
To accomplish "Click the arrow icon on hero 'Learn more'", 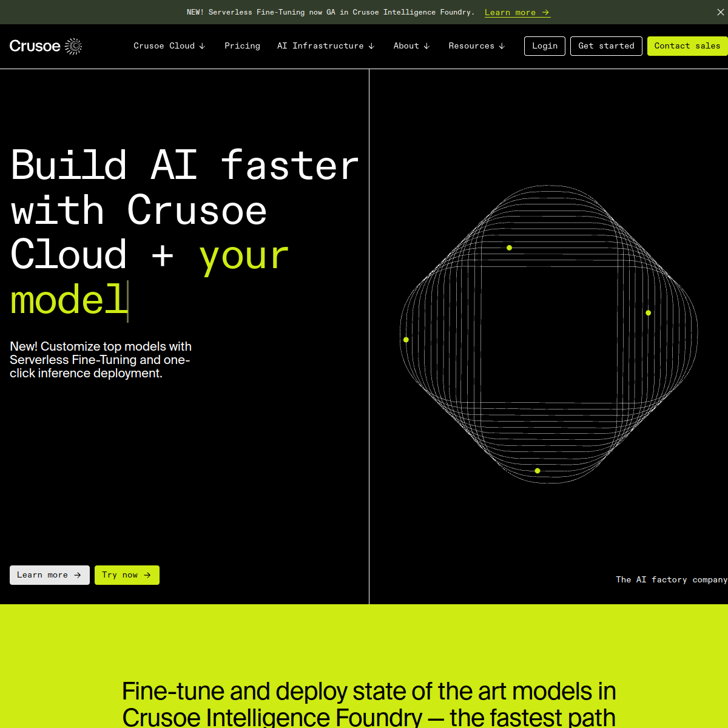I will tap(77, 575).
